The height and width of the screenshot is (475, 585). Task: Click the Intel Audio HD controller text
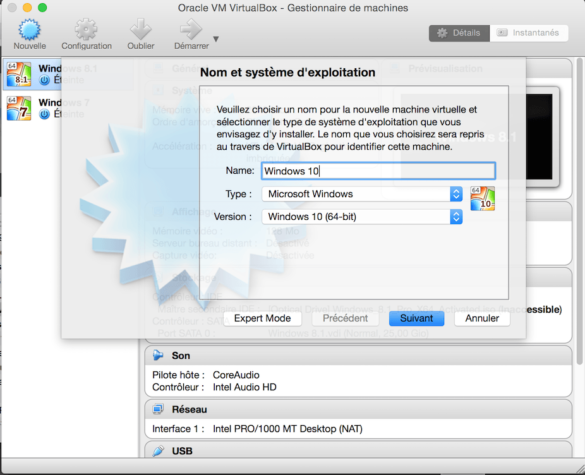[x=244, y=387]
